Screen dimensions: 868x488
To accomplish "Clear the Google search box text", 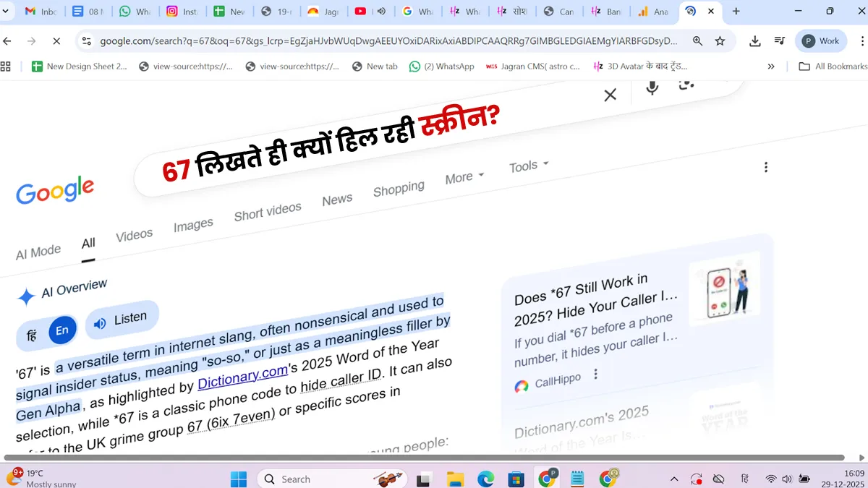I will pyautogui.click(x=610, y=95).
